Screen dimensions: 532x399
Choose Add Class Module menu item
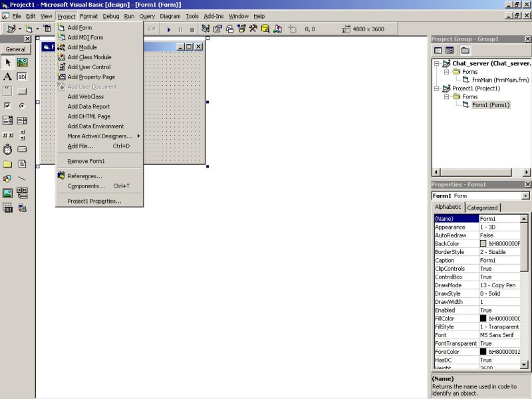pyautogui.click(x=99, y=57)
